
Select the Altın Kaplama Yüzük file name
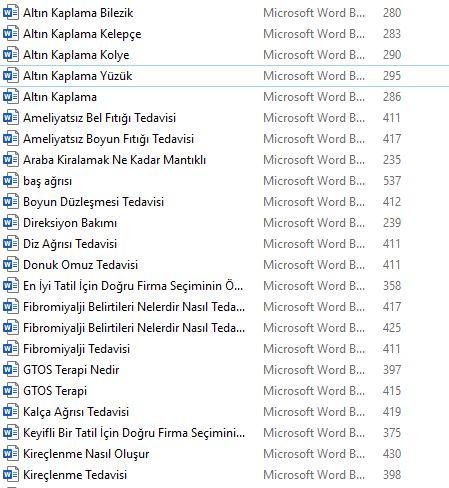[x=78, y=76]
